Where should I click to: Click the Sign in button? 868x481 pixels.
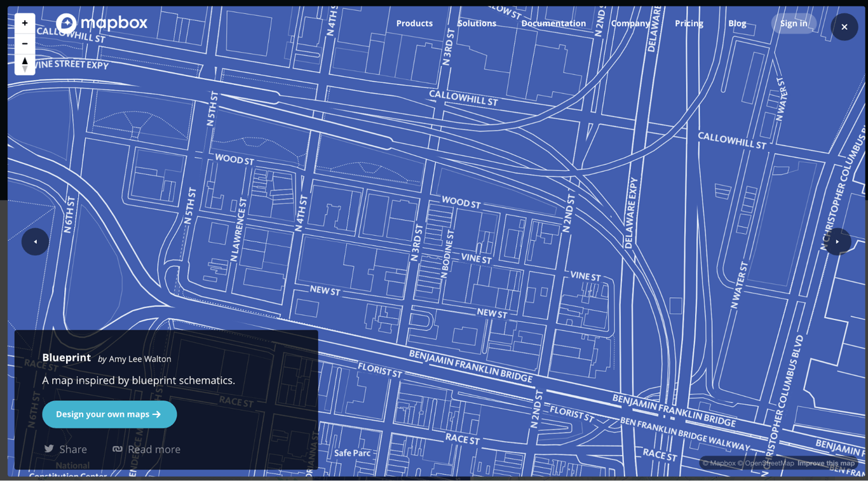point(794,24)
